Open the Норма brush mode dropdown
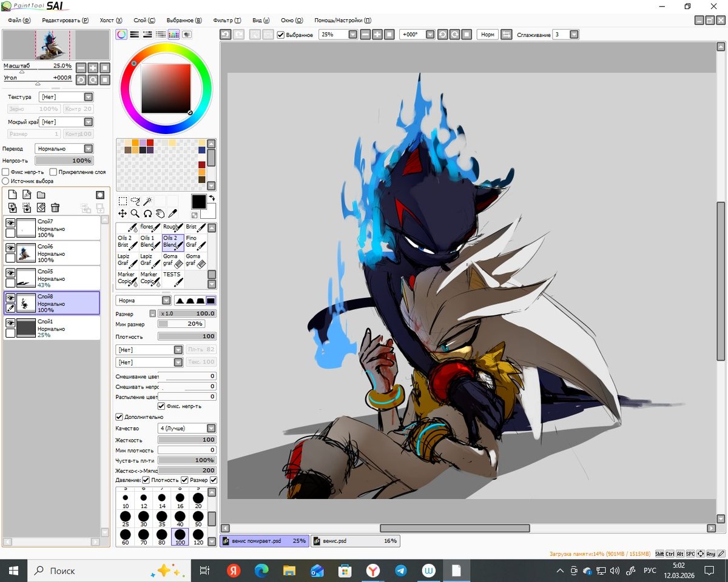The height and width of the screenshot is (582, 728). pyautogui.click(x=144, y=301)
